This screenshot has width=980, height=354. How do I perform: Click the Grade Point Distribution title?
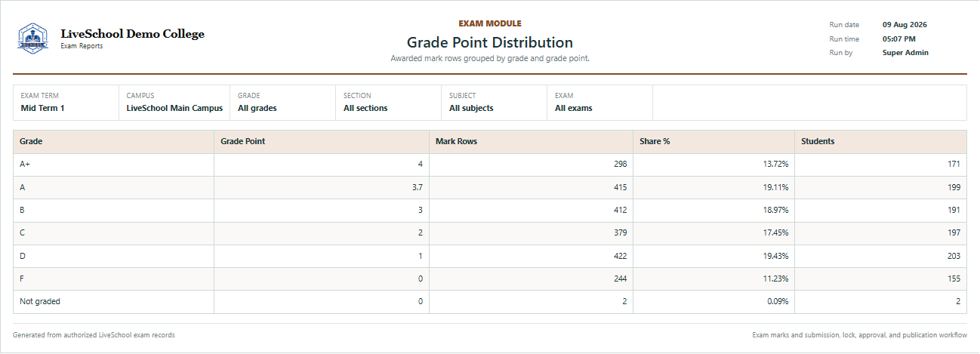pos(490,42)
